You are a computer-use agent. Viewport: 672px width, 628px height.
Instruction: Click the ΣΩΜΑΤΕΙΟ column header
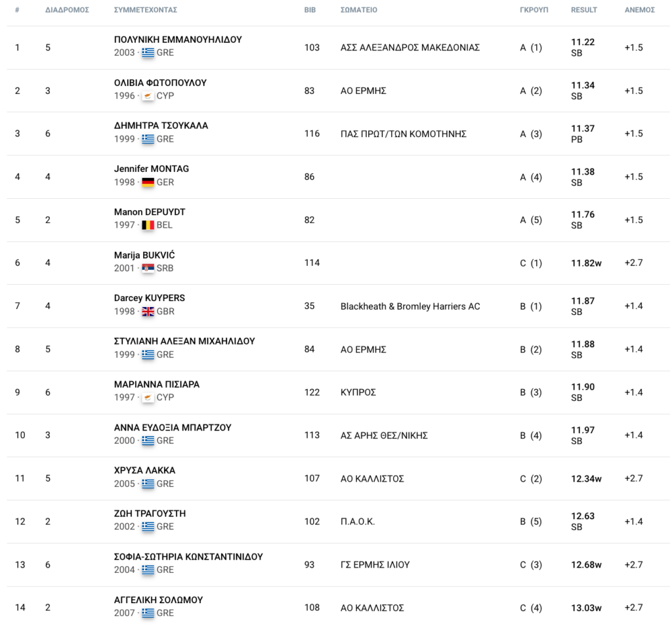(x=358, y=10)
